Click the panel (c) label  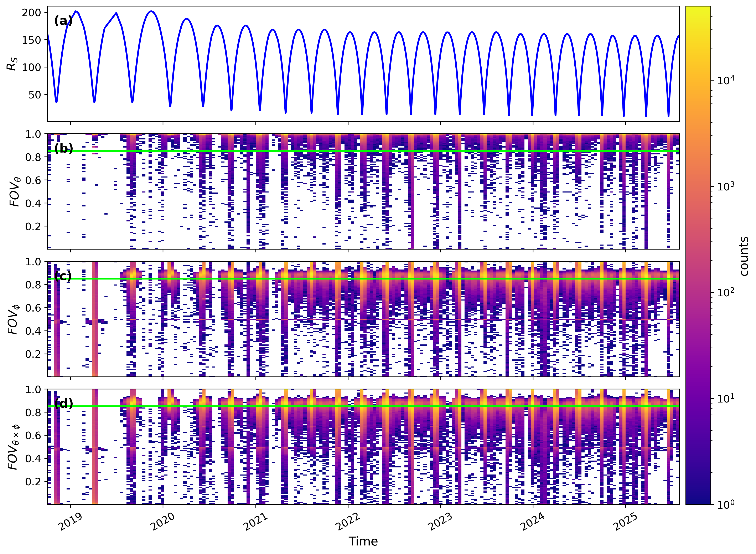63,276
